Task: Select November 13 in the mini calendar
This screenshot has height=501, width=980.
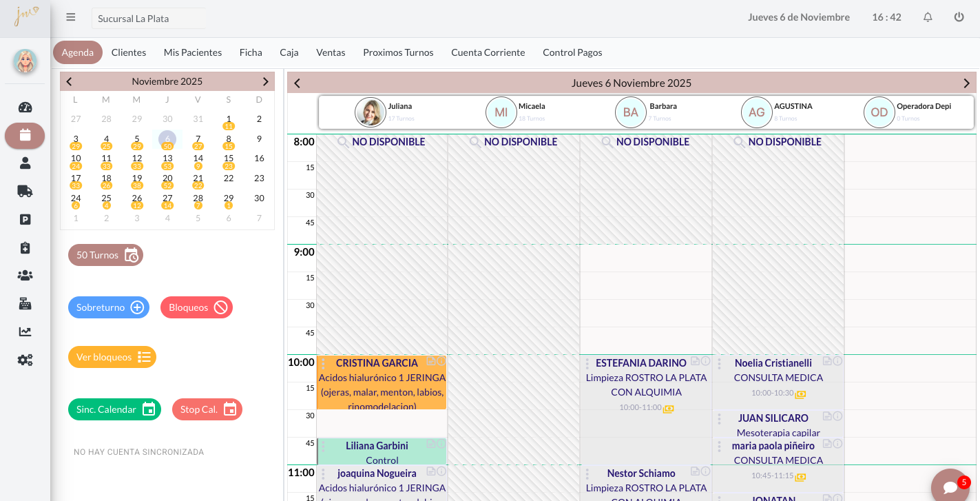Action: tap(167, 159)
